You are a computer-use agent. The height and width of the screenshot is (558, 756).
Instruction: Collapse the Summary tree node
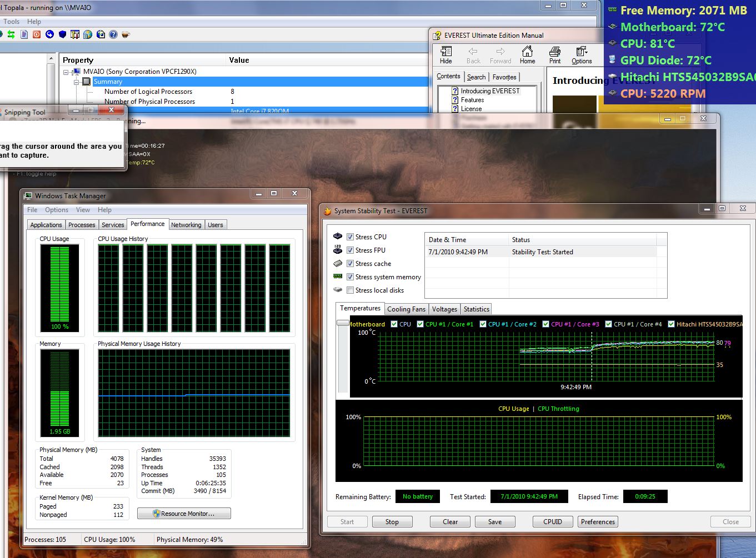(x=76, y=82)
